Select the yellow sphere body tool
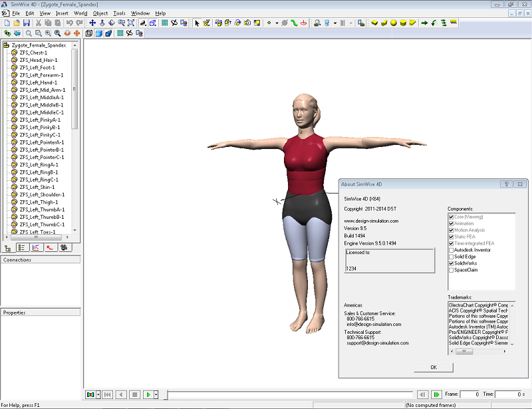Screen dimensions: 532x409 tap(394, 23)
